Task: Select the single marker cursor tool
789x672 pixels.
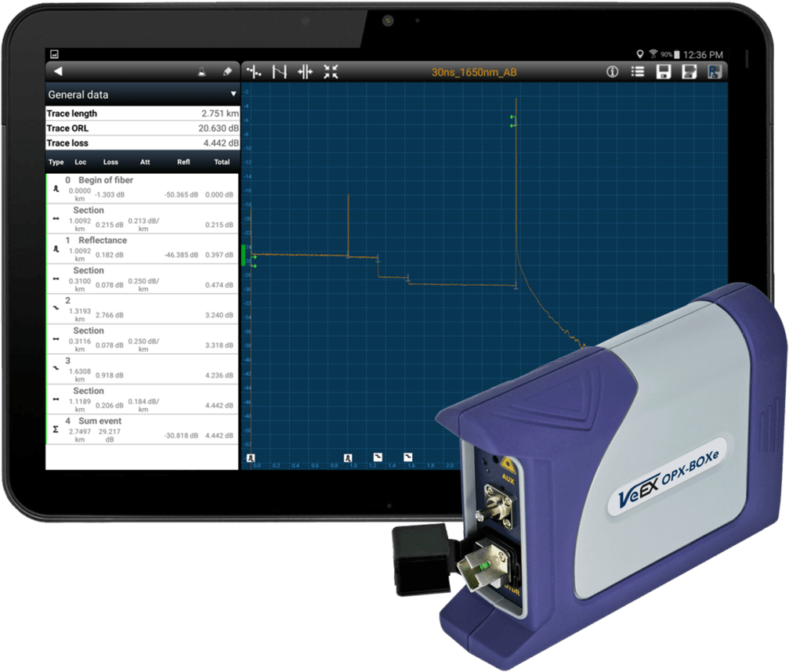Action: [253, 72]
